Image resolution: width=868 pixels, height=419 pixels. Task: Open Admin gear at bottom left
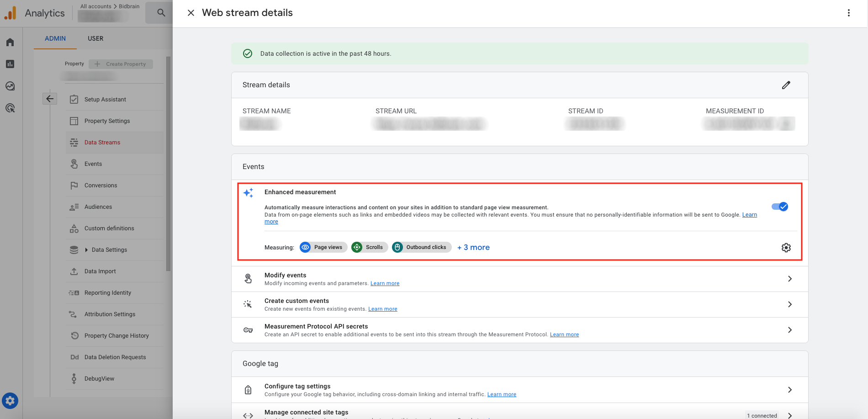pos(10,401)
